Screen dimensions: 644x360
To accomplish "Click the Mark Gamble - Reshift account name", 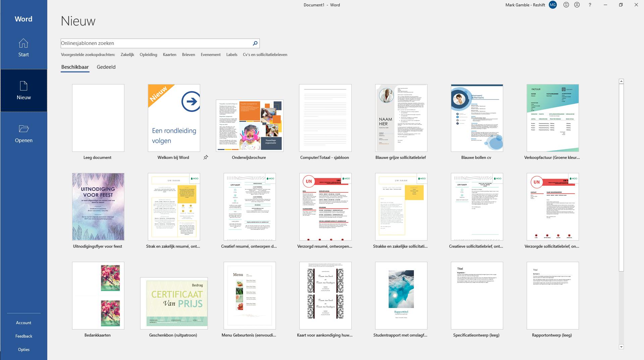I will pos(525,5).
